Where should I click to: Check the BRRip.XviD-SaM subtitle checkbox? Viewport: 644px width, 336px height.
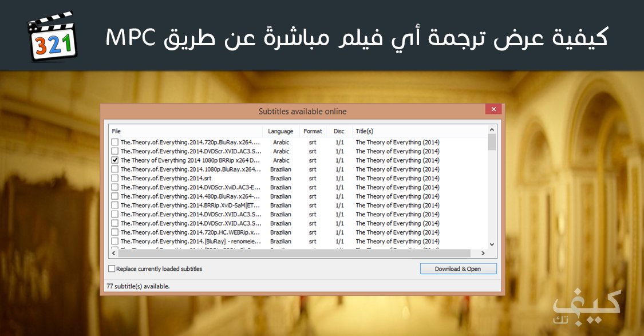click(x=115, y=205)
